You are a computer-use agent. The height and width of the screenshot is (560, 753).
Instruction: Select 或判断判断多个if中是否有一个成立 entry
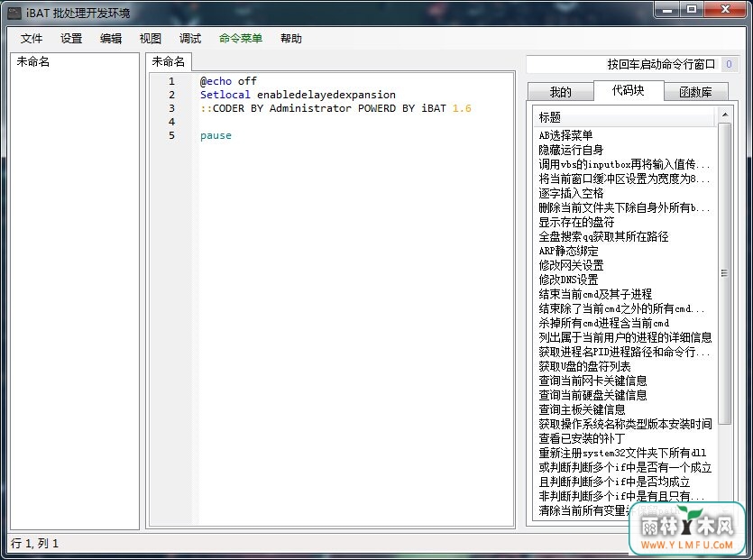pyautogui.click(x=625, y=467)
